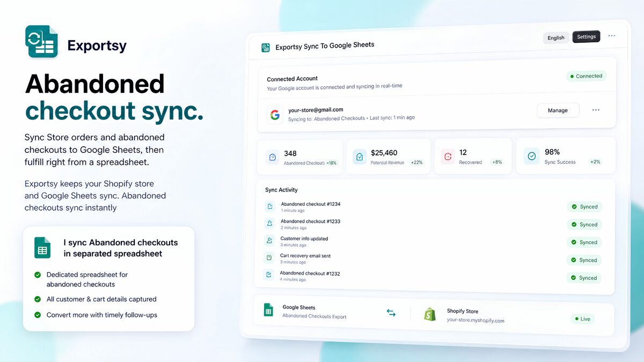Click Synced badge for Cart recovery email sent
Screen dimensions: 644x362
point(584,260)
